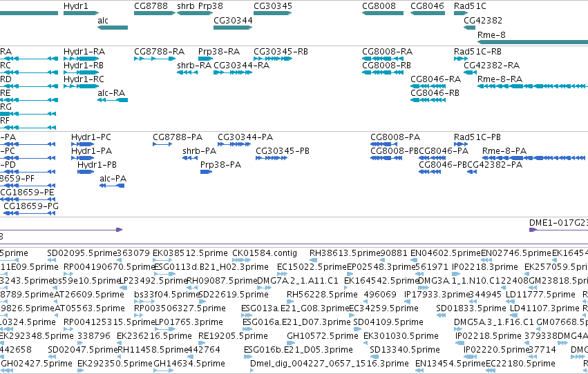Image resolution: width=588 pixels, height=374 pixels.
Task: Click the CG8046-PA protein feature
Action: pos(432,158)
